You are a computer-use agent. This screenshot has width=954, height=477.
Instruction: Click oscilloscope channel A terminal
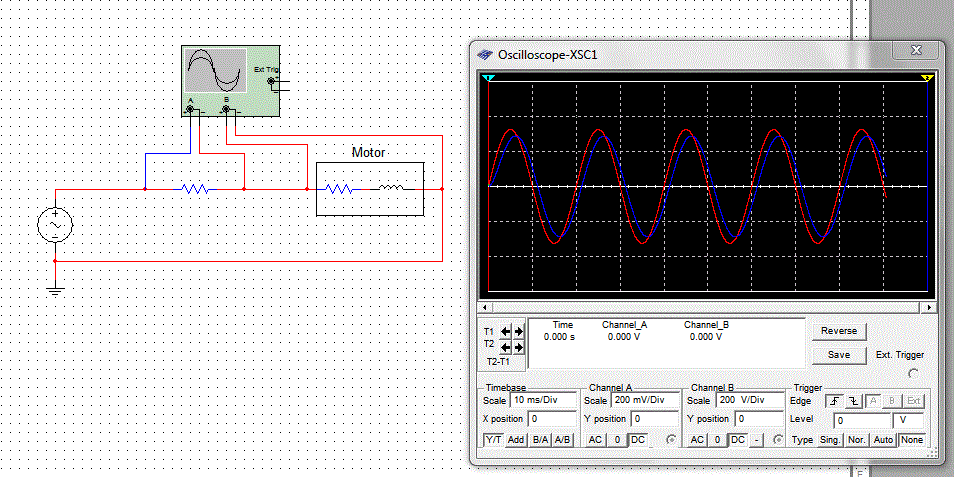[x=190, y=109]
